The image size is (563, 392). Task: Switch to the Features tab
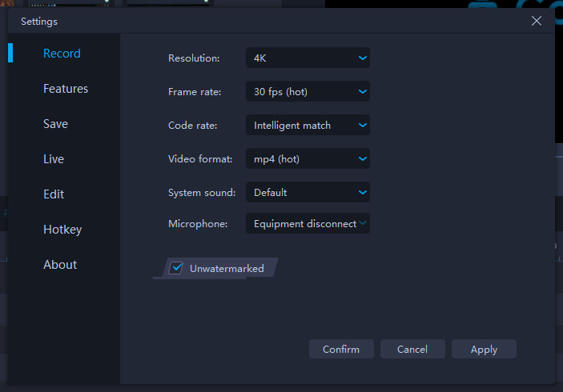click(66, 88)
